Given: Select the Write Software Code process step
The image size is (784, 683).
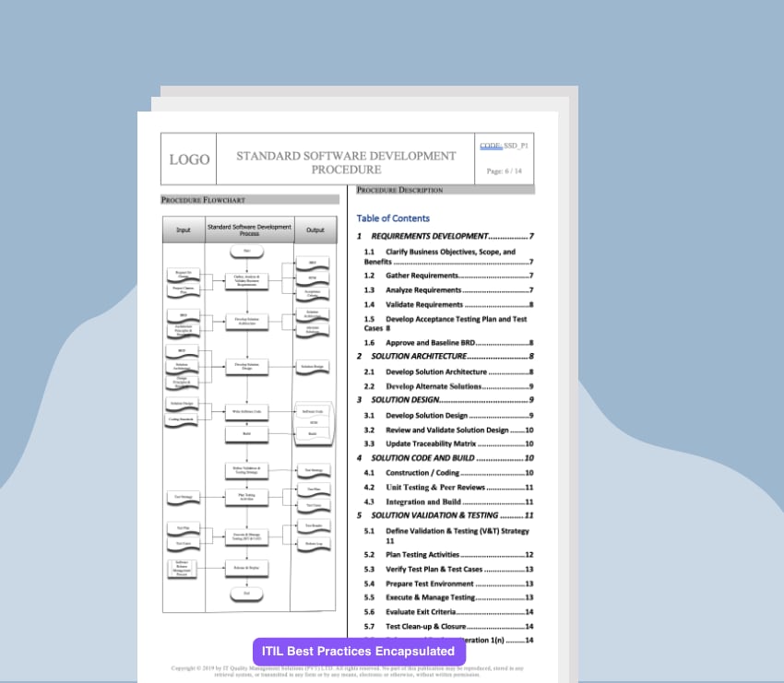Looking at the screenshot, I should (x=247, y=411).
